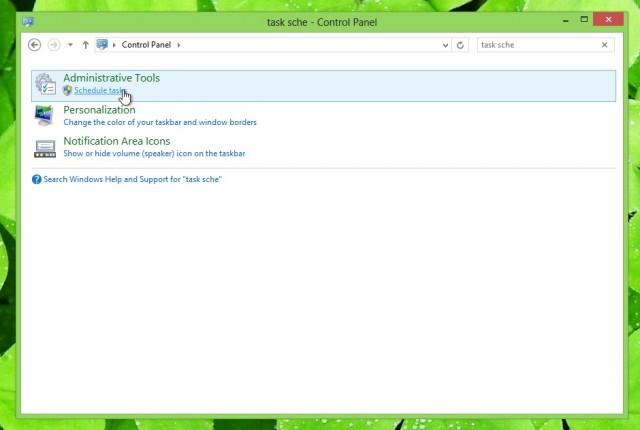Expand chevron after Control Panel breadcrumb
Image resolution: width=640 pixels, height=430 pixels.
179,45
